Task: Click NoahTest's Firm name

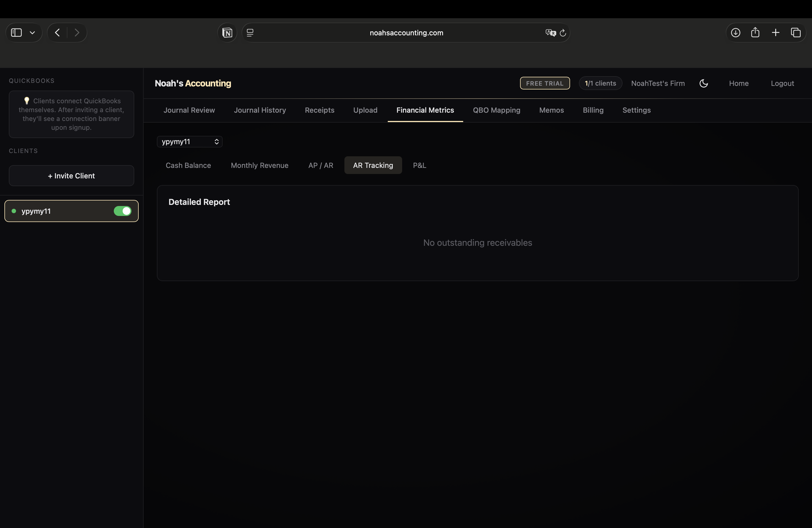Action: point(658,83)
